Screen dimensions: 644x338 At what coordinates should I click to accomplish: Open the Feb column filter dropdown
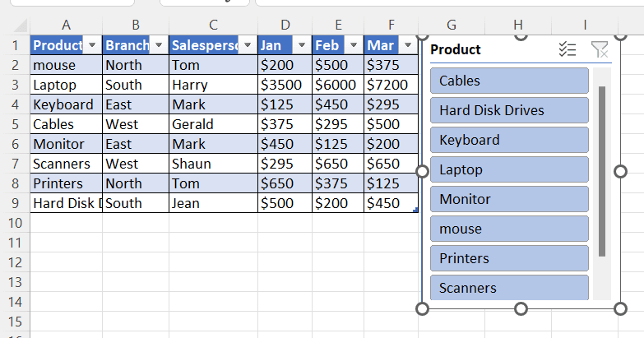[x=354, y=45]
